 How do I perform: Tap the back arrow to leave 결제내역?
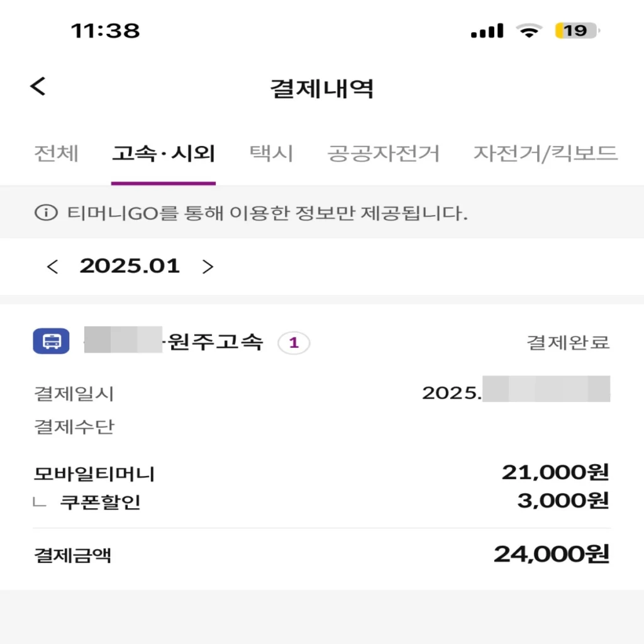[x=38, y=86]
